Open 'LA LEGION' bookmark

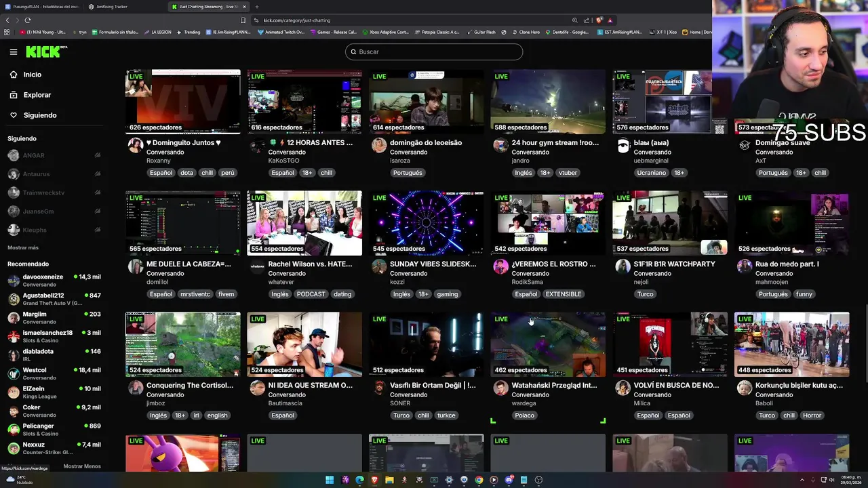coord(157,32)
